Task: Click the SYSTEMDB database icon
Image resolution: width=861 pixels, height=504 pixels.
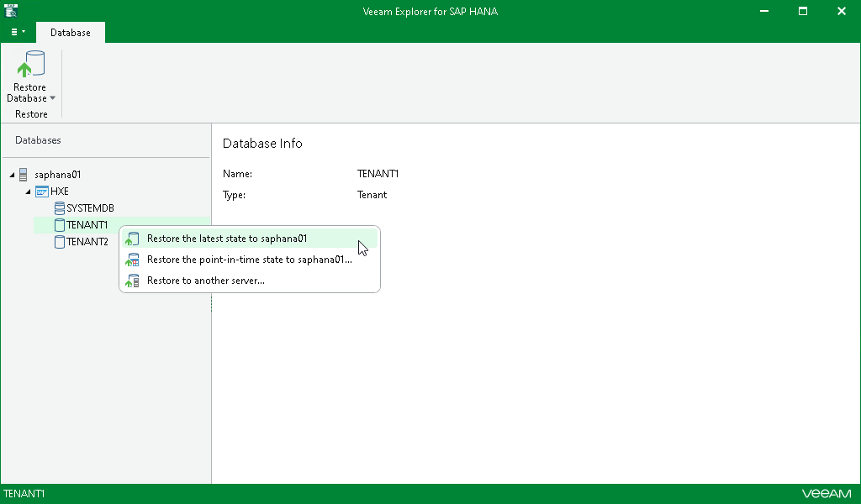Action: pyautogui.click(x=60, y=208)
